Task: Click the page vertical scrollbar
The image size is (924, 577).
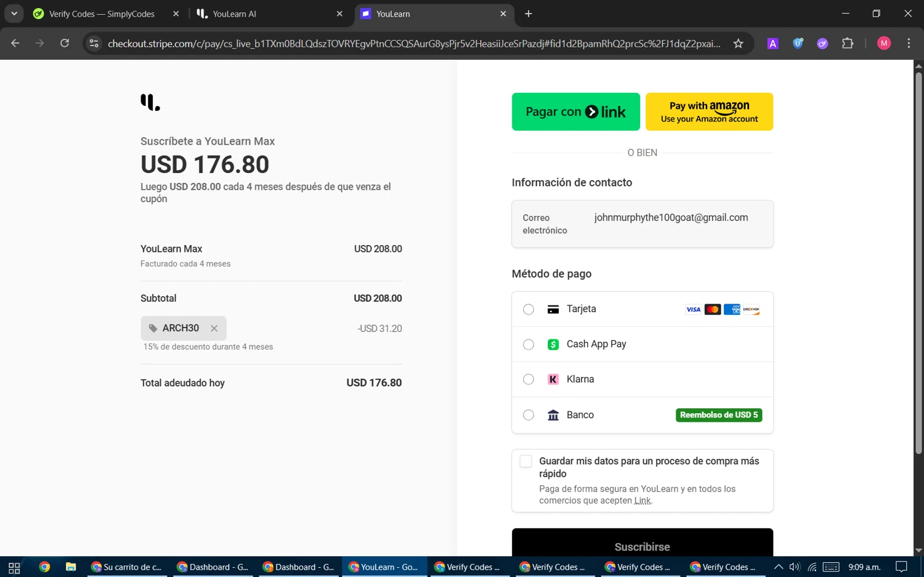Action: click(x=918, y=264)
